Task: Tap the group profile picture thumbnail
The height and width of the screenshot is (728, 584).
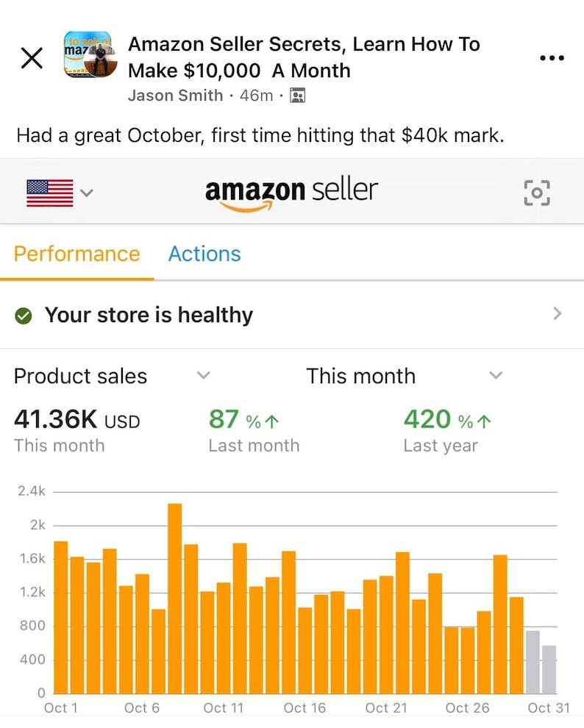Action: [x=88, y=55]
